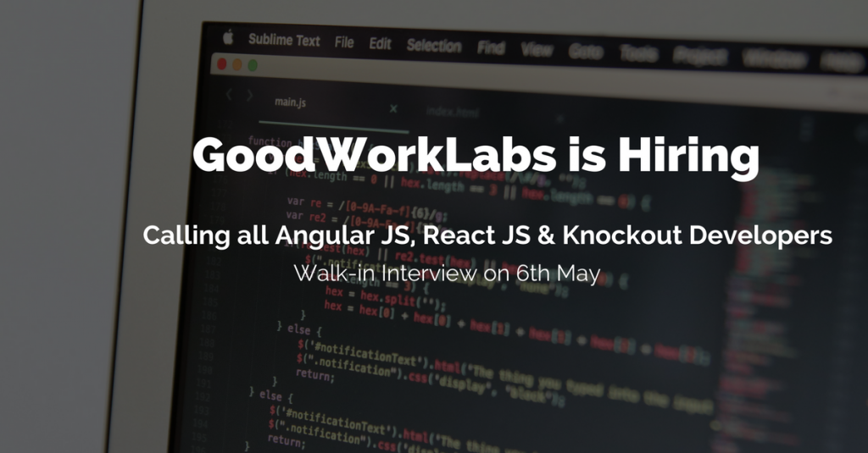The width and height of the screenshot is (868, 453).
Task: Open the Goto menu
Action: coord(586,52)
